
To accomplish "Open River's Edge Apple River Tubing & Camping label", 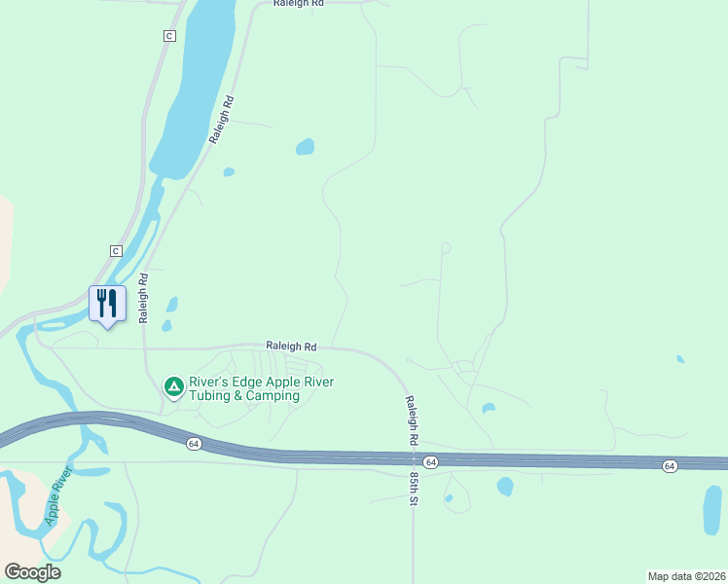I will pyautogui.click(x=261, y=389).
